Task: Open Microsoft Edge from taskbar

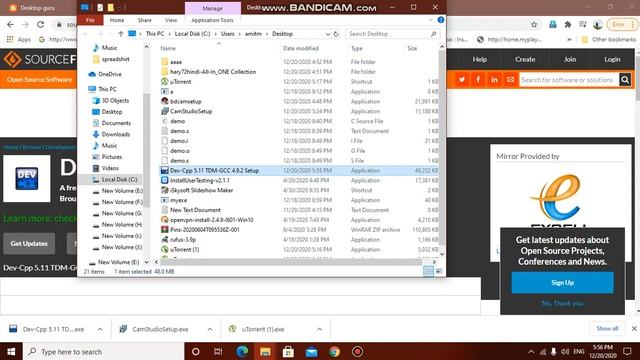Action: (242, 351)
